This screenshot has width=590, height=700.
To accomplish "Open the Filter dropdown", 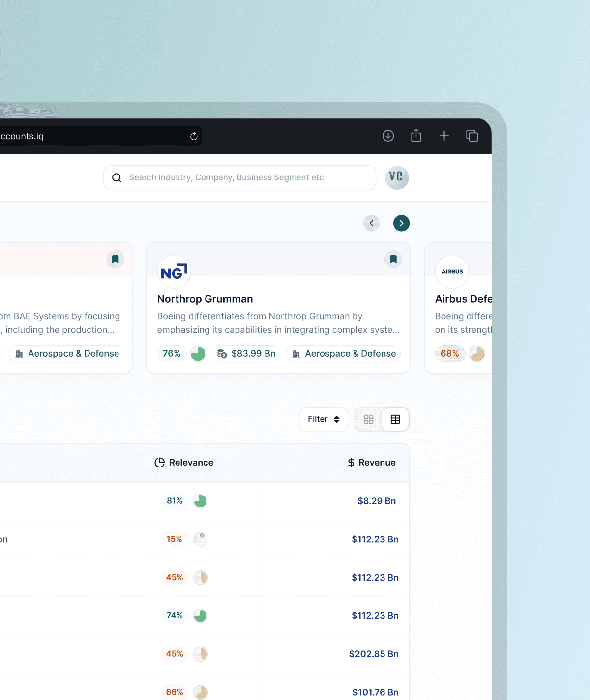I will click(324, 419).
